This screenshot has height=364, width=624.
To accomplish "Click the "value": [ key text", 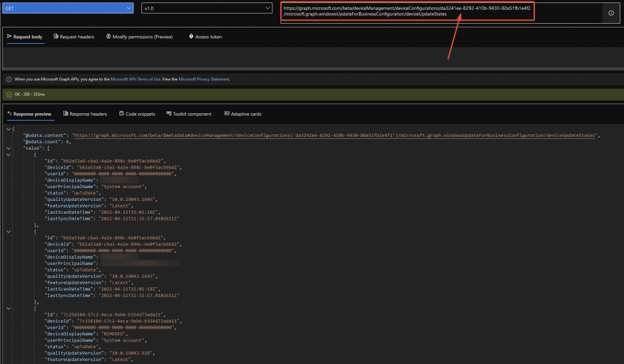I will [37, 149].
